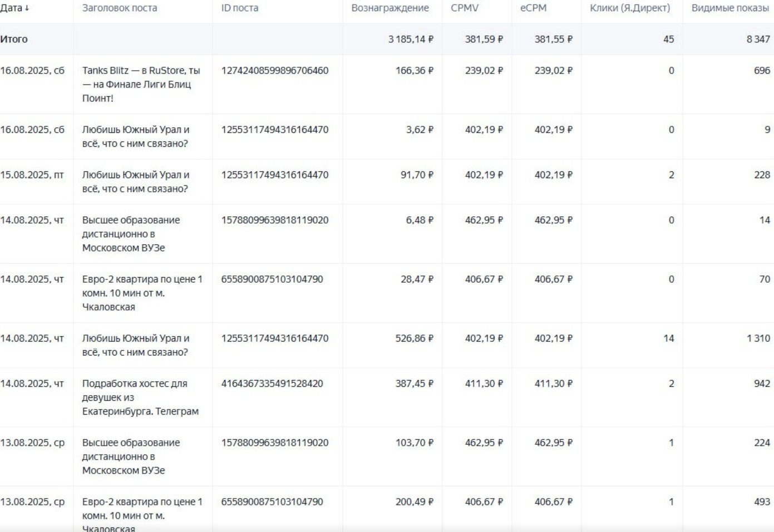Viewport: 774px width, 532px height.
Task: Click the Видимые показы column header
Action: click(730, 8)
